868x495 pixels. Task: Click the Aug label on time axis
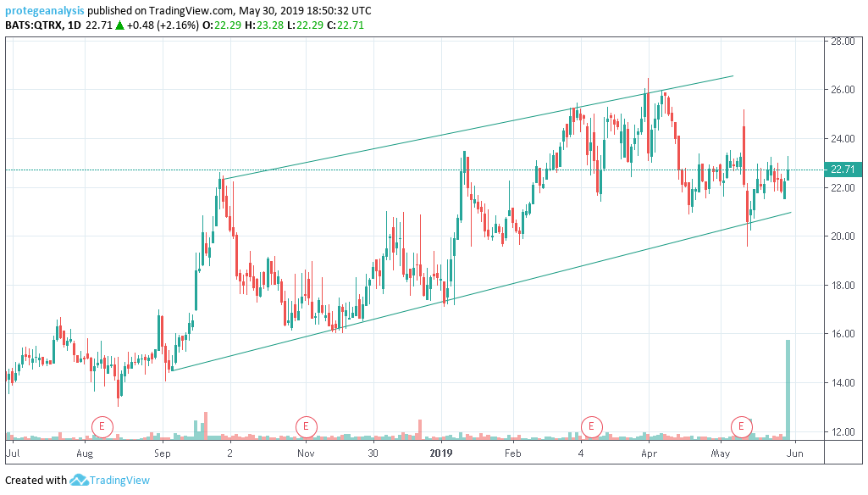[85, 453]
